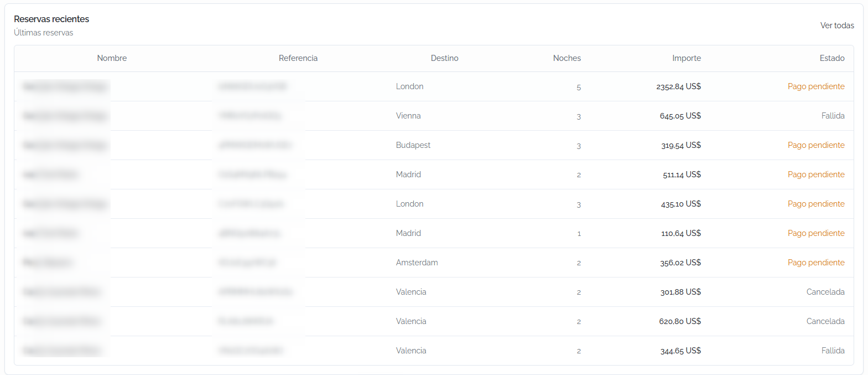
Task: Click the 5 nights value in London row
Action: click(x=579, y=87)
